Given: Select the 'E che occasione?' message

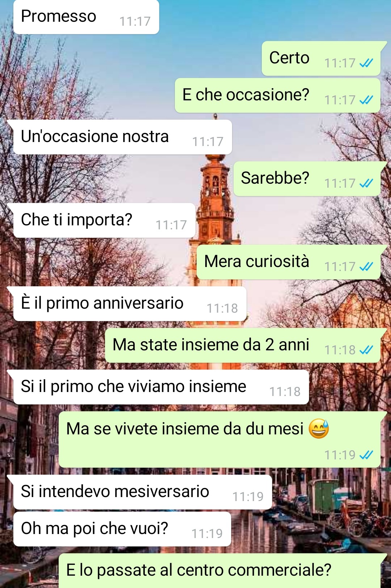Looking at the screenshot, I should click(x=278, y=95).
